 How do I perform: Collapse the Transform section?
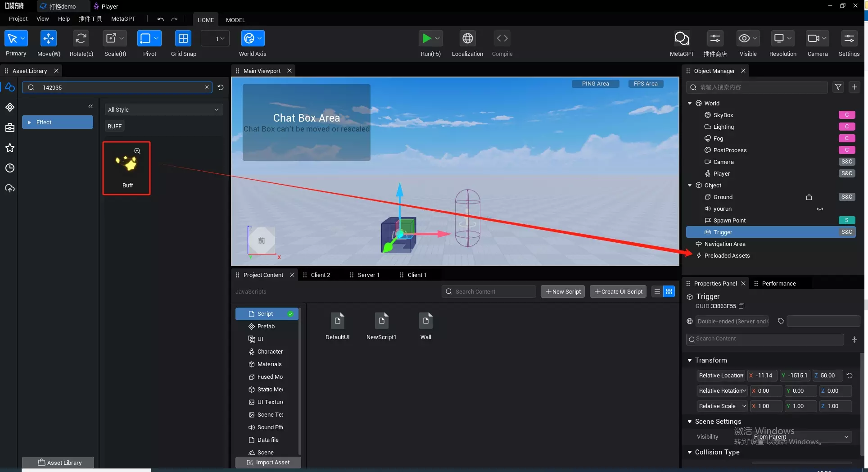[x=690, y=360]
